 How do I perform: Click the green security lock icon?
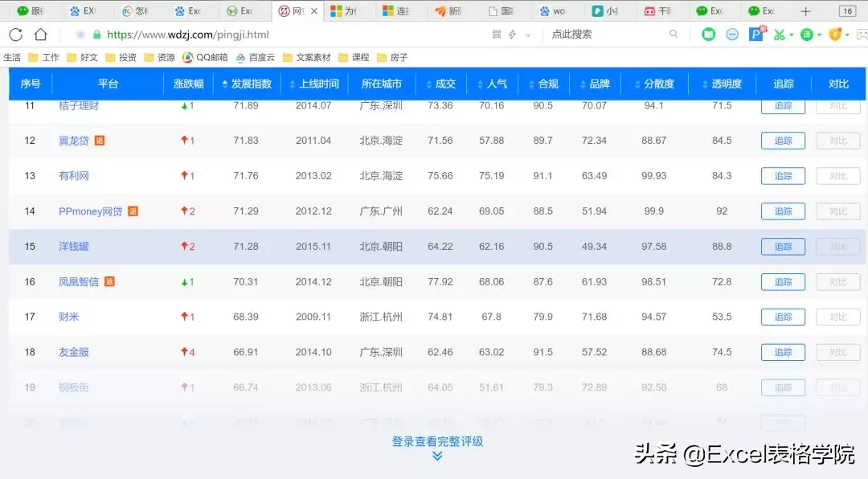(x=97, y=35)
